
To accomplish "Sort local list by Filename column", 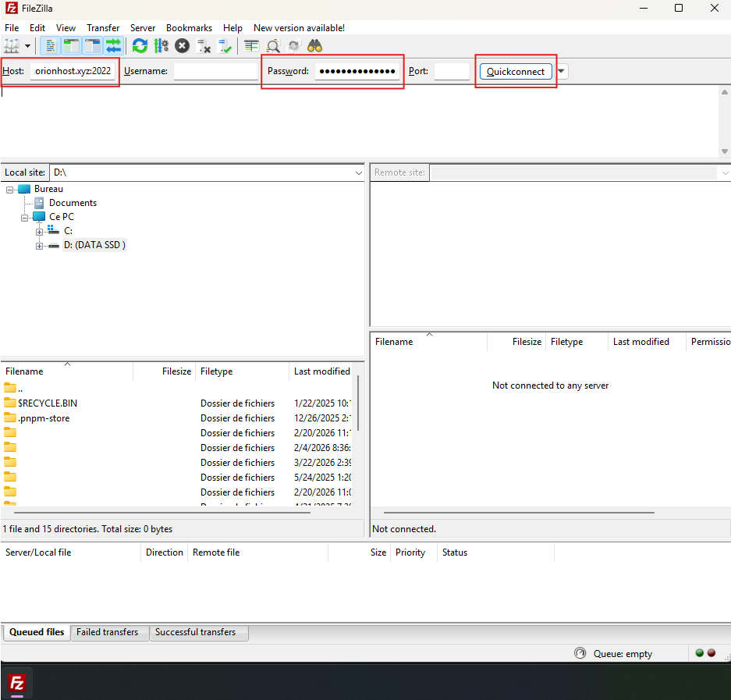I will [66, 371].
